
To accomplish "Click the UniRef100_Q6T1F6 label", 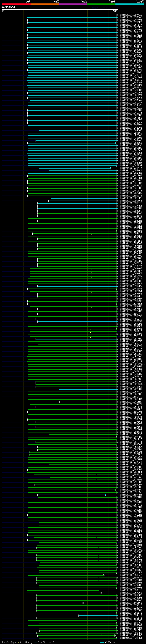I will pos(131,241).
